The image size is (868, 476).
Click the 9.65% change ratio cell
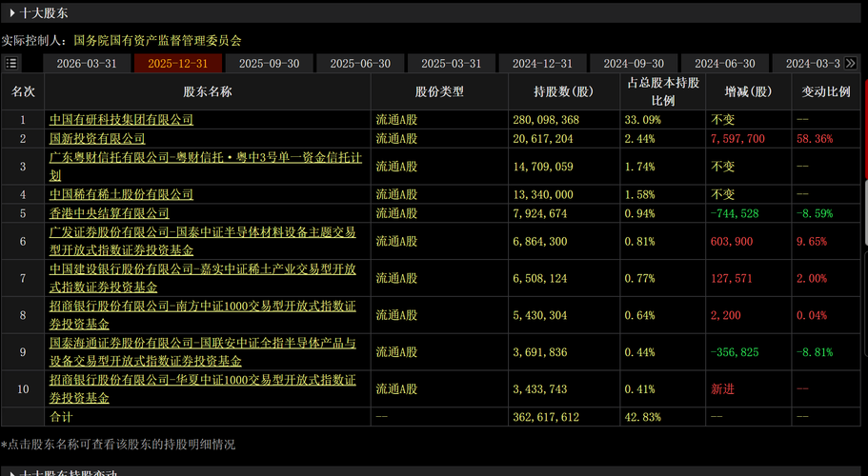click(x=812, y=242)
